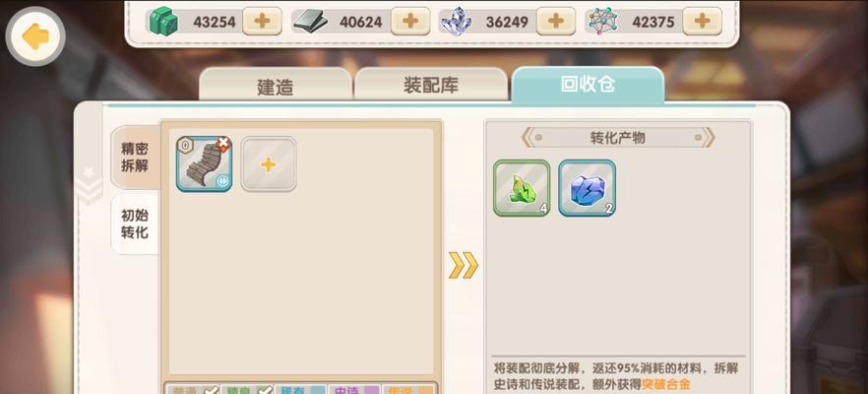Screen dimensions: 868x394
Task: Click the double yellow chevron arrows
Action: tap(464, 265)
